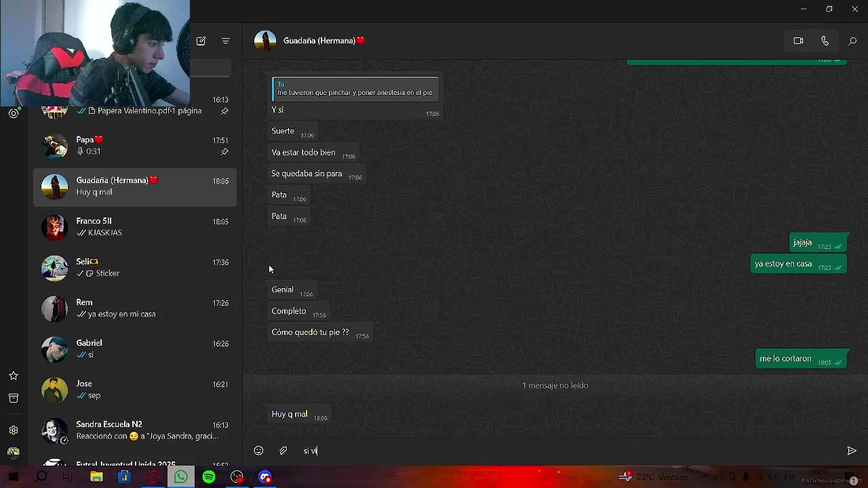This screenshot has height=488, width=868.
Task: Select the message "Se quedaba sin para"
Action: 316,174
